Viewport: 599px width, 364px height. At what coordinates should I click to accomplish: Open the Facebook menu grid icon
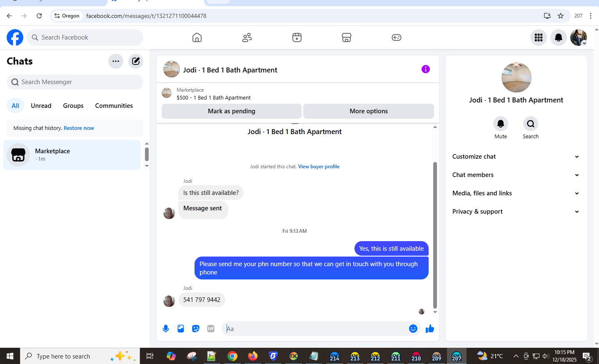[x=539, y=37]
